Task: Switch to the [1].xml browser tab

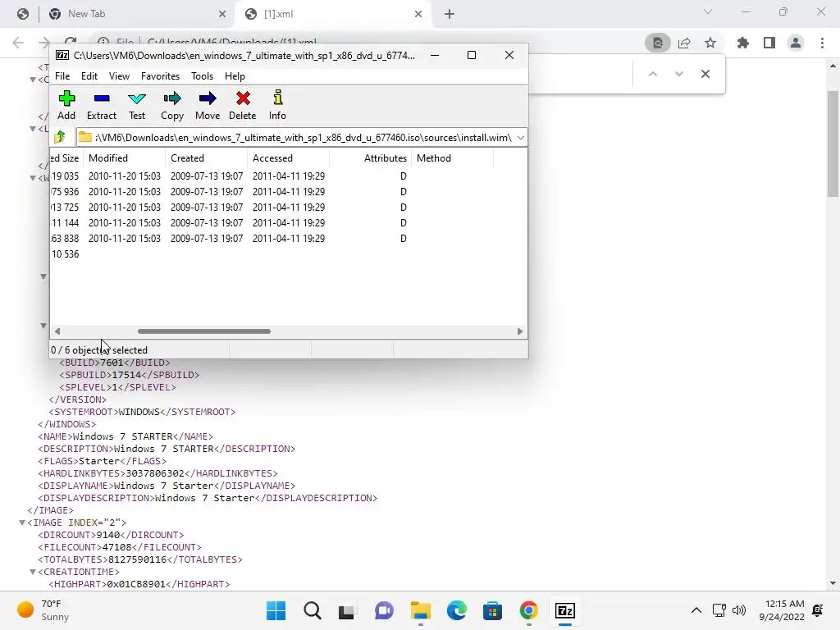Action: pos(332,14)
